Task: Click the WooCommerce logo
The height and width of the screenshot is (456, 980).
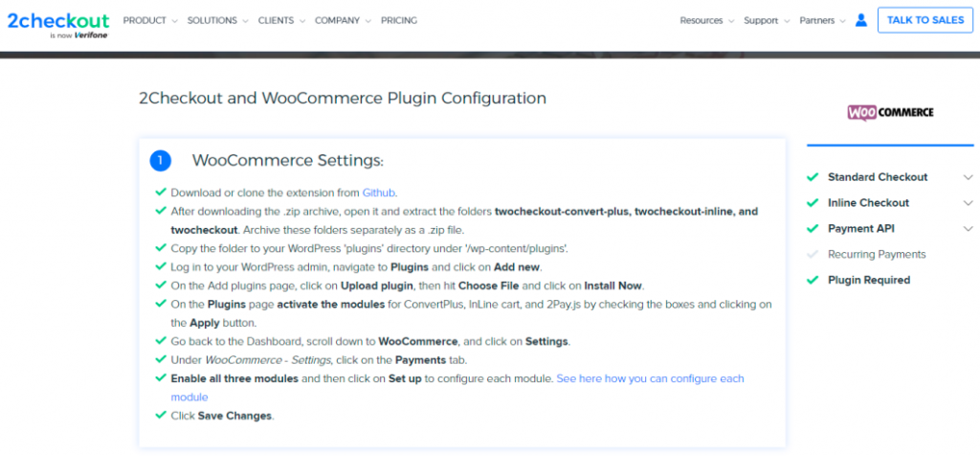Action: click(890, 113)
